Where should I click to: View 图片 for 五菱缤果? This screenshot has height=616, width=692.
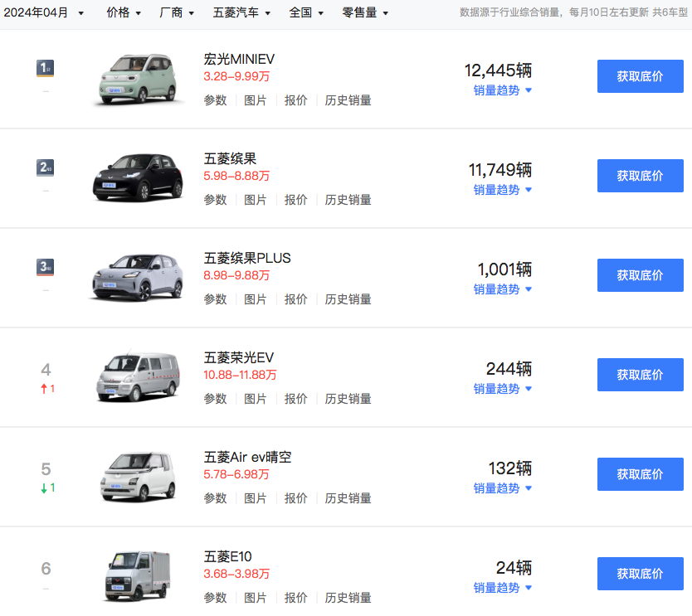(256, 200)
